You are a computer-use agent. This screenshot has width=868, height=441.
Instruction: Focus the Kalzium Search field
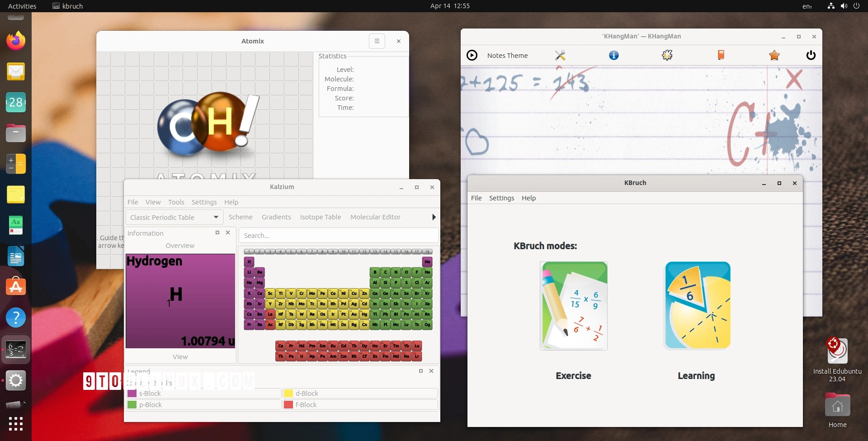point(339,236)
